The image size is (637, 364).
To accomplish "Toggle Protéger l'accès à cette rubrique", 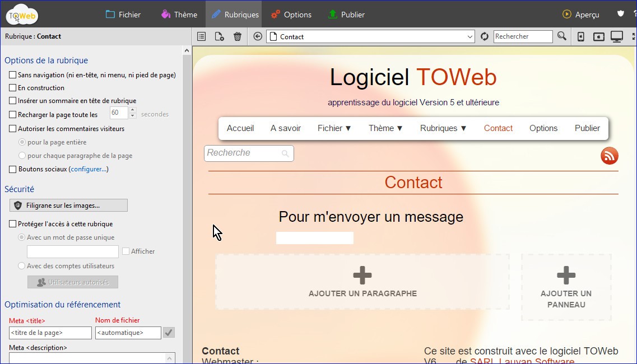I will (13, 224).
